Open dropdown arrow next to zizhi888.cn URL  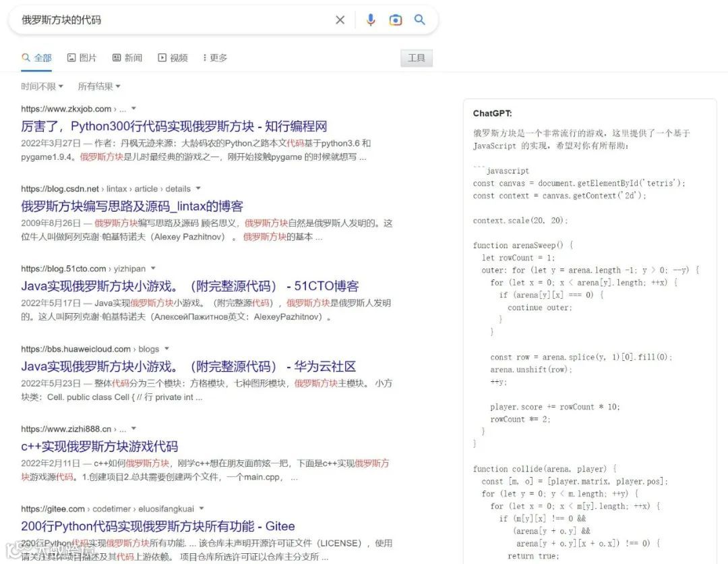pos(133,429)
